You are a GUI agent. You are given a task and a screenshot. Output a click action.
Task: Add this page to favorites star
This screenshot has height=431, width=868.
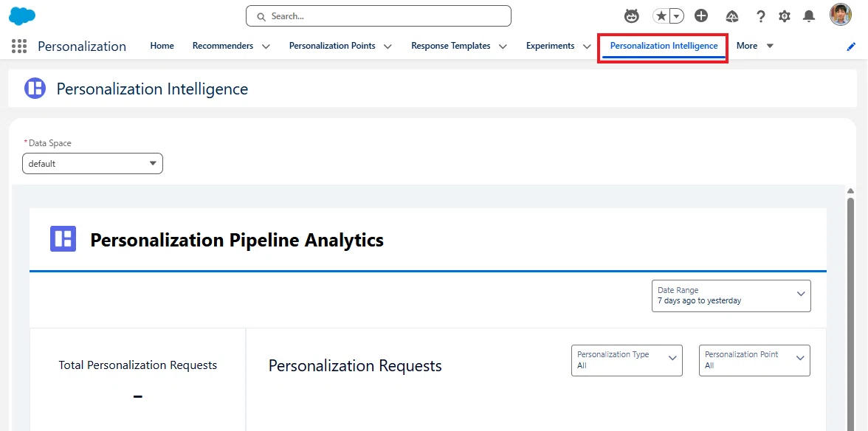661,16
